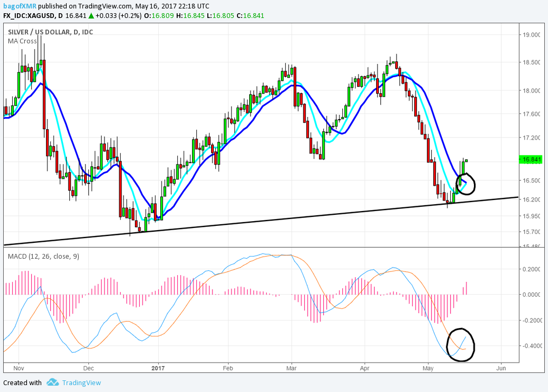Click the Mar label on time axis
This screenshot has width=548, height=392.
(x=291, y=368)
